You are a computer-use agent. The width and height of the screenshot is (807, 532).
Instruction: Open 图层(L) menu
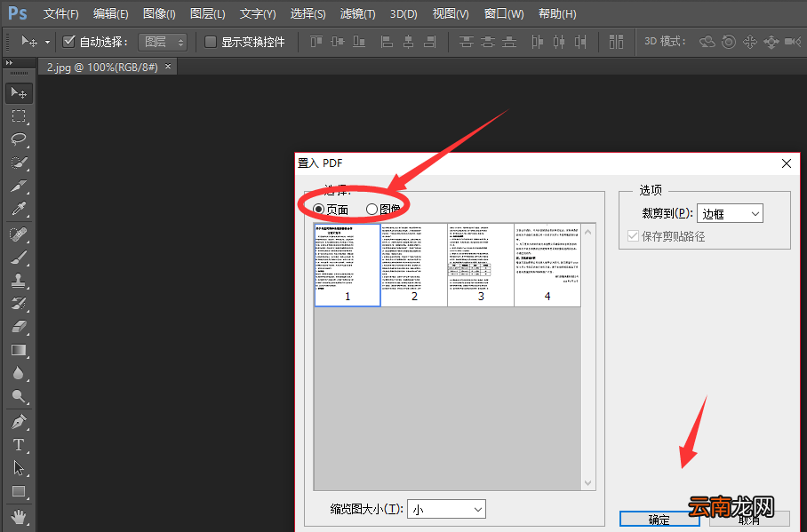[x=207, y=14]
